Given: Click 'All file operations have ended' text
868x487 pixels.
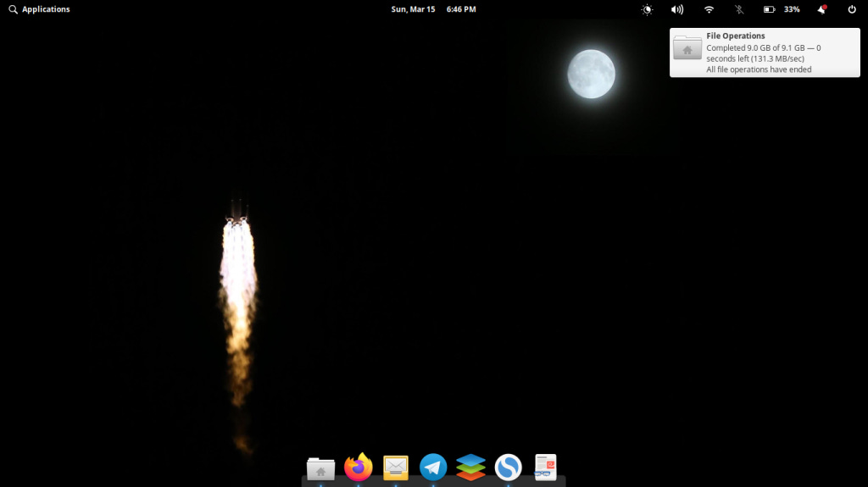Looking at the screenshot, I should (x=759, y=69).
